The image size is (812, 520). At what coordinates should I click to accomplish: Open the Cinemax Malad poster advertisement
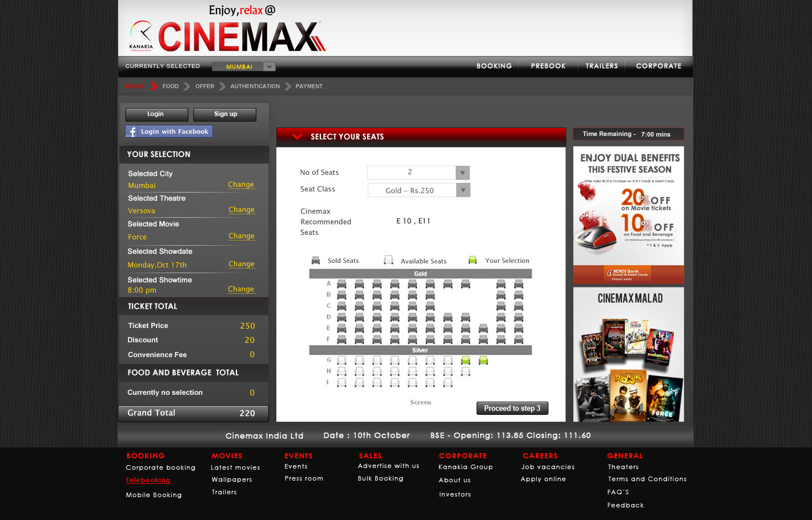point(629,354)
